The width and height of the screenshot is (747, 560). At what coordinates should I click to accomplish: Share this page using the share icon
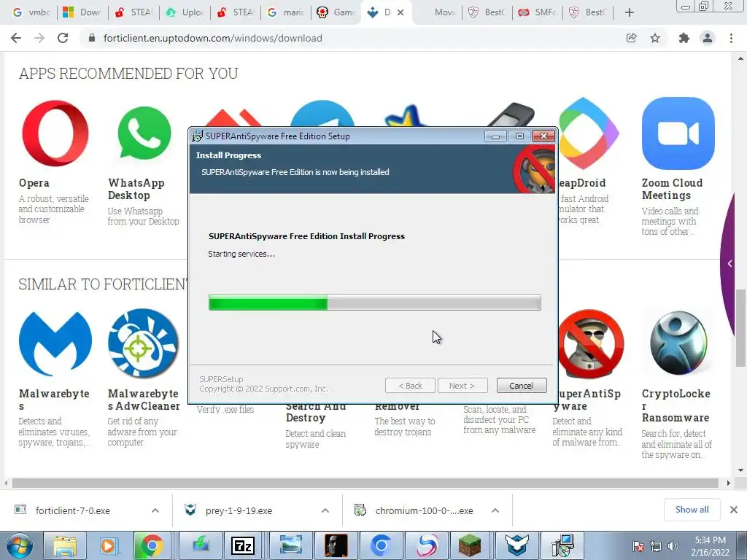click(631, 38)
